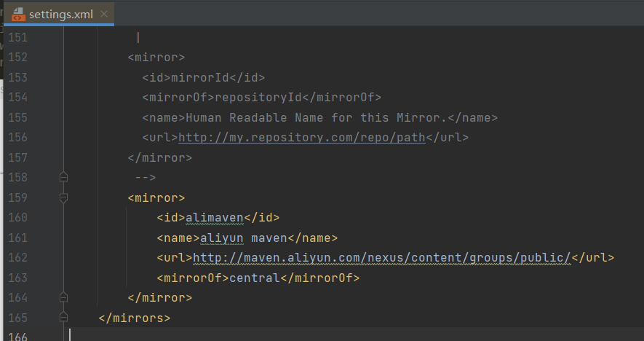Click the XML file icon on settings.xml tab
Screen dimensions: 644x341
tap(18, 15)
